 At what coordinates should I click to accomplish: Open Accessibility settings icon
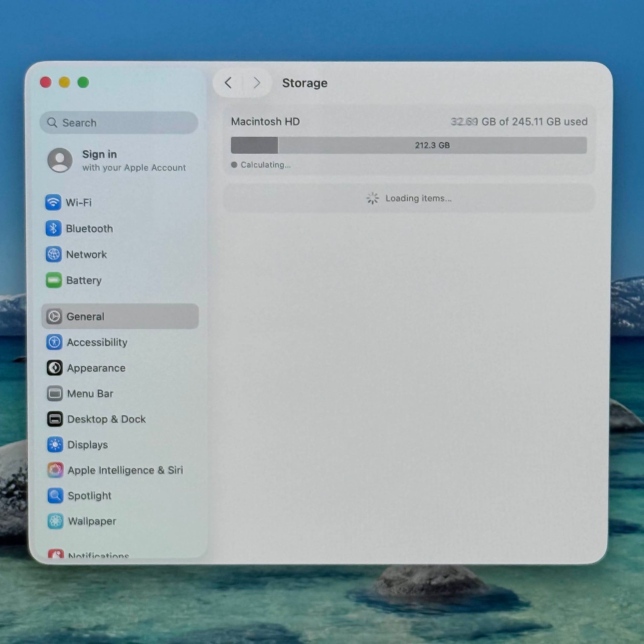coord(54,342)
